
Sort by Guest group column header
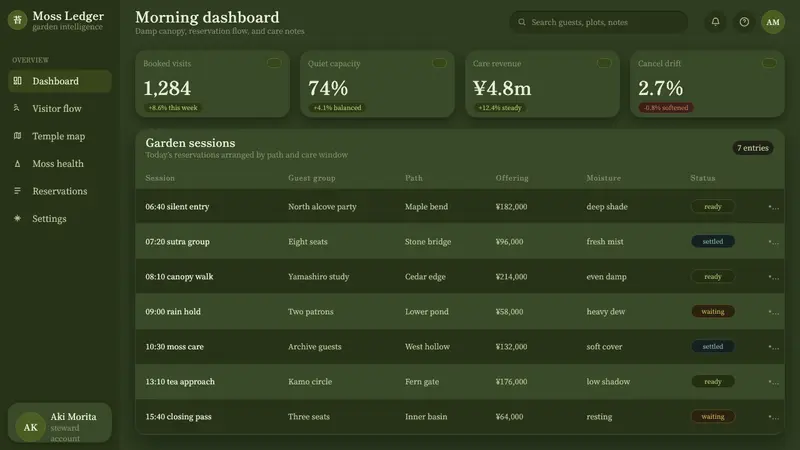click(311, 178)
